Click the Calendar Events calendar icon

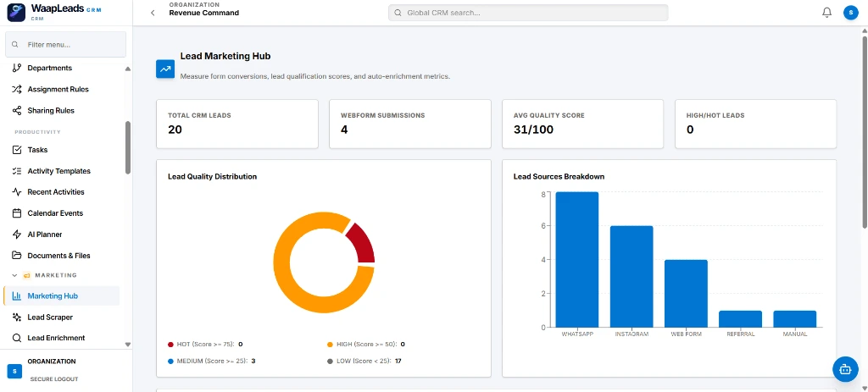17,213
